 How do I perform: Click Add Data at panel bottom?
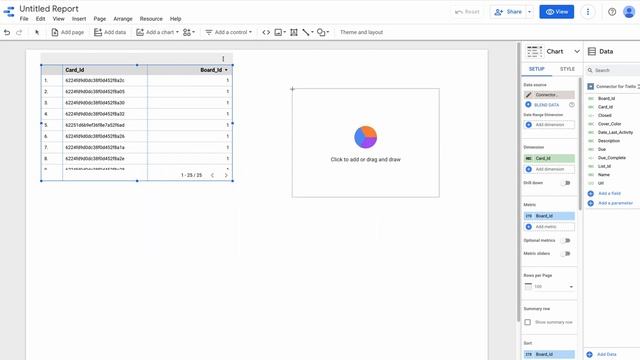[x=602, y=354]
